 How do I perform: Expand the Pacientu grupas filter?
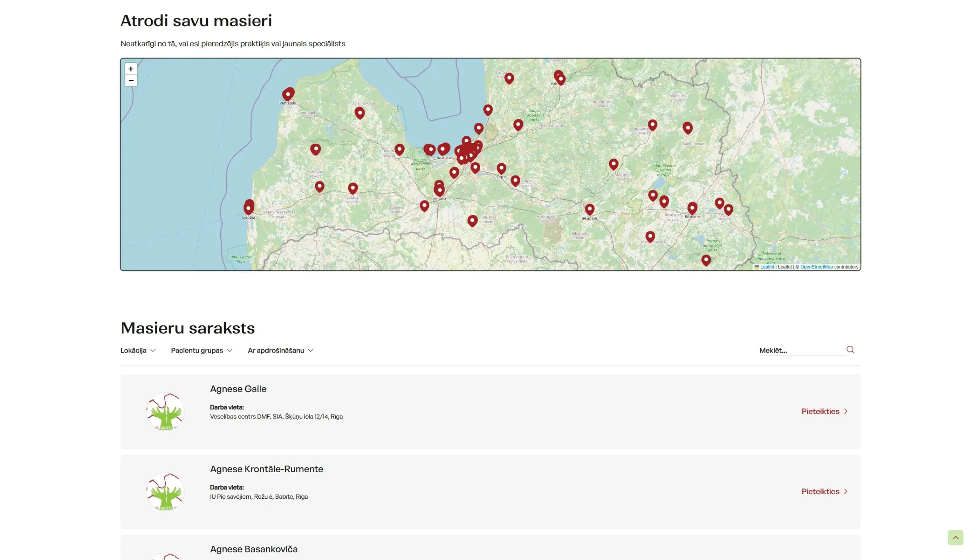tap(202, 351)
